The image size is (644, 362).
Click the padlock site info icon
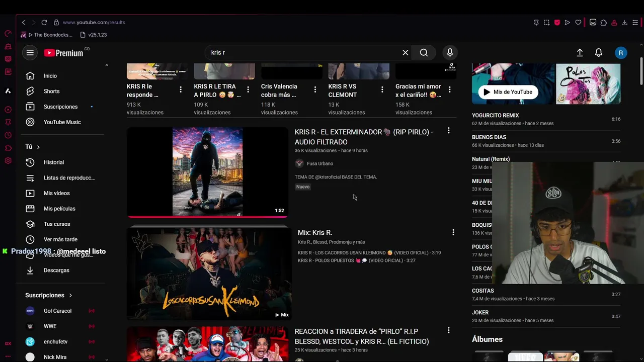[x=56, y=22]
